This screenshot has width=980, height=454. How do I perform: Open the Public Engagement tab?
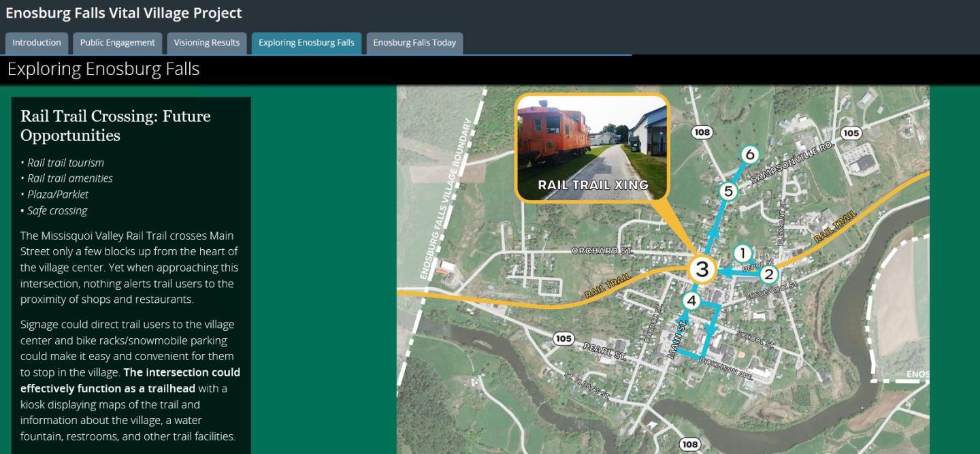(116, 42)
